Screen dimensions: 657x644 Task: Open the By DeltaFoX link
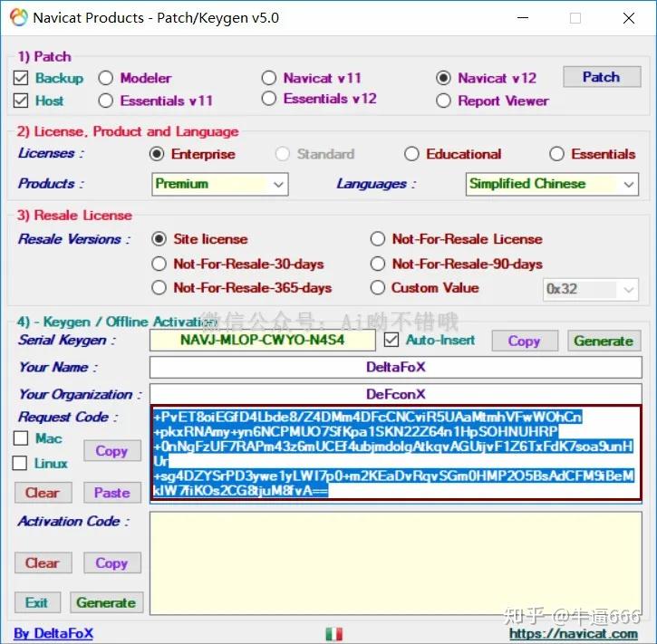coord(53,633)
